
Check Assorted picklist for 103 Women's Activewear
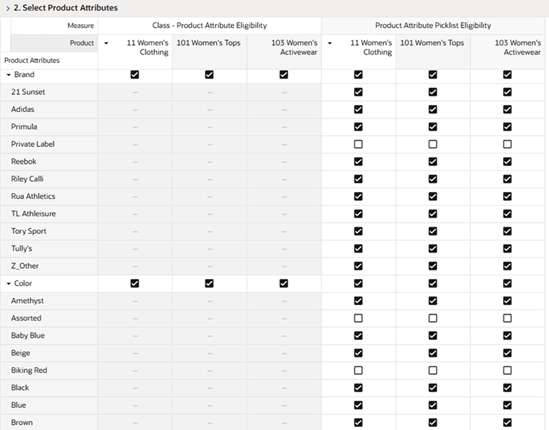click(x=507, y=318)
